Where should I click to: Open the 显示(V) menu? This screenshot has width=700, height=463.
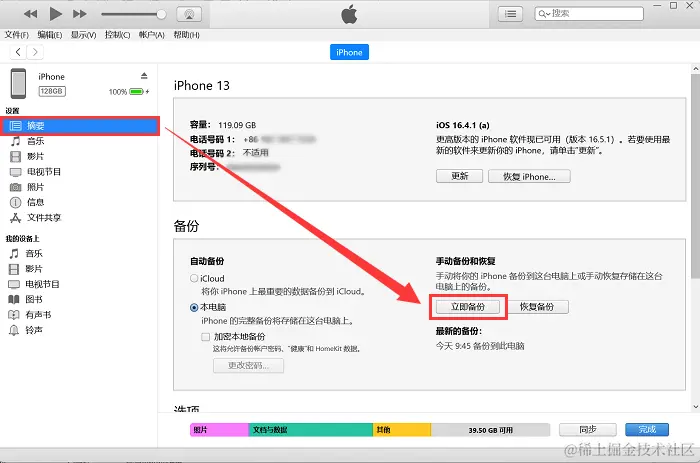point(83,35)
